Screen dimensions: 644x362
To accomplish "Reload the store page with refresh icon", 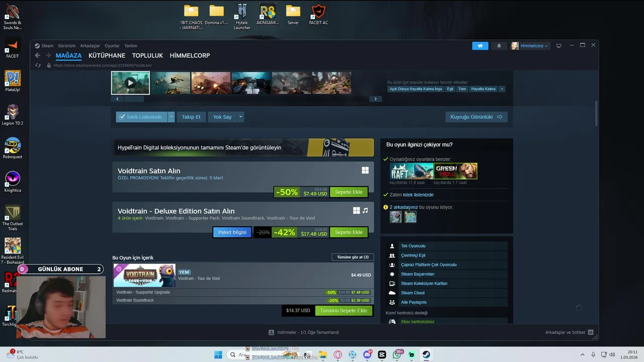I will (38, 65).
